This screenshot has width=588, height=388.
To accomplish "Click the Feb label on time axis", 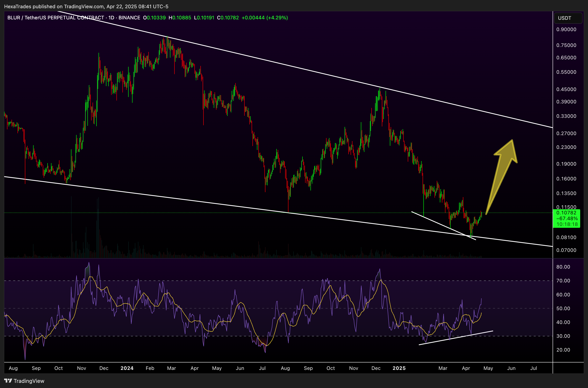I will click(150, 368).
